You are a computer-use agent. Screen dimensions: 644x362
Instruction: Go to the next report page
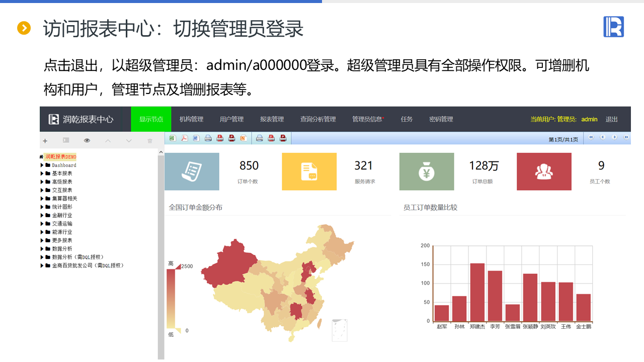pos(614,137)
